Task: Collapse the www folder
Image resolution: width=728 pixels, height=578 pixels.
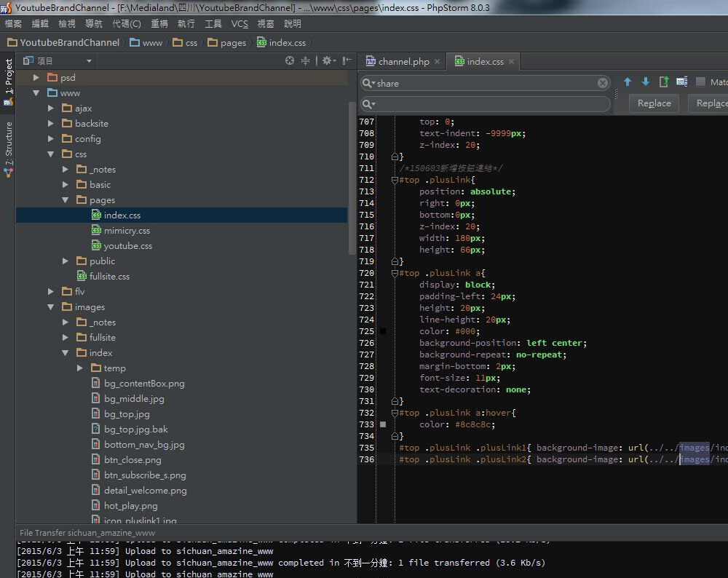Action: [36, 93]
